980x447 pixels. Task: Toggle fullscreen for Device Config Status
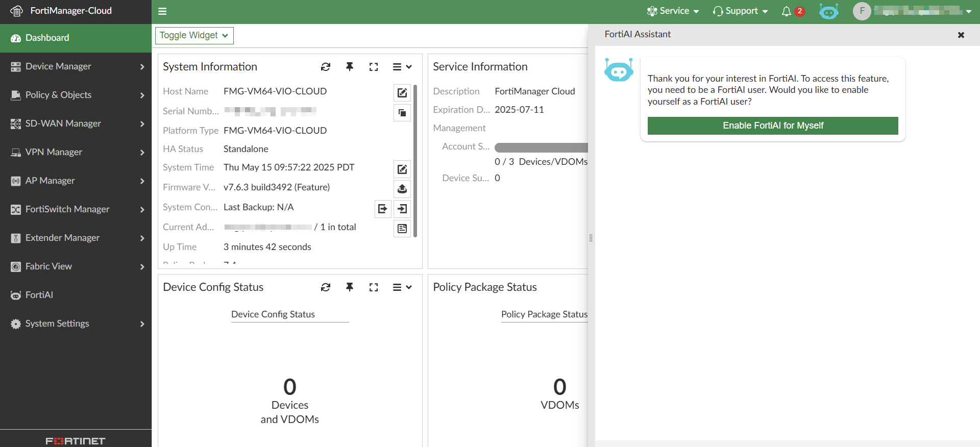click(374, 287)
